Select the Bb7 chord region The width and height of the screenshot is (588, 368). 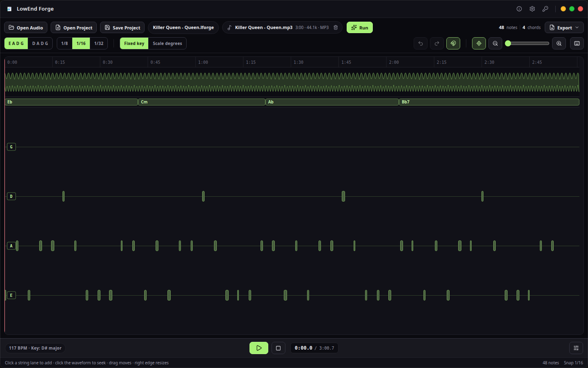tap(489, 102)
